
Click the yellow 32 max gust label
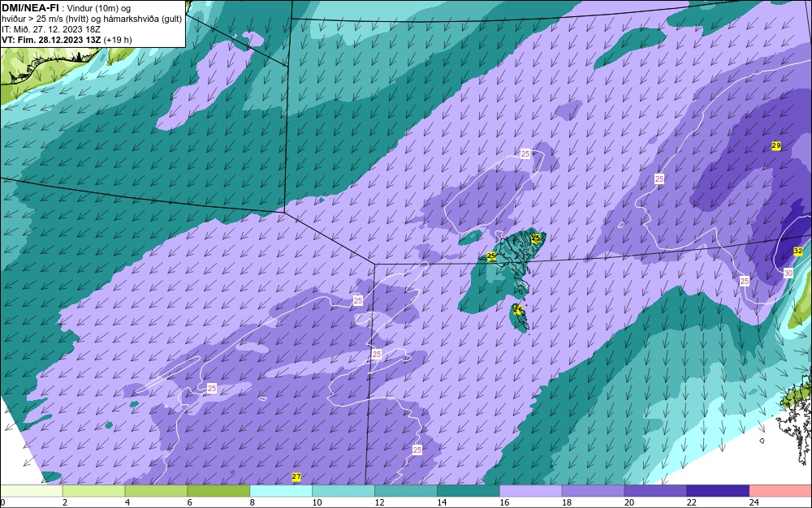(798, 252)
